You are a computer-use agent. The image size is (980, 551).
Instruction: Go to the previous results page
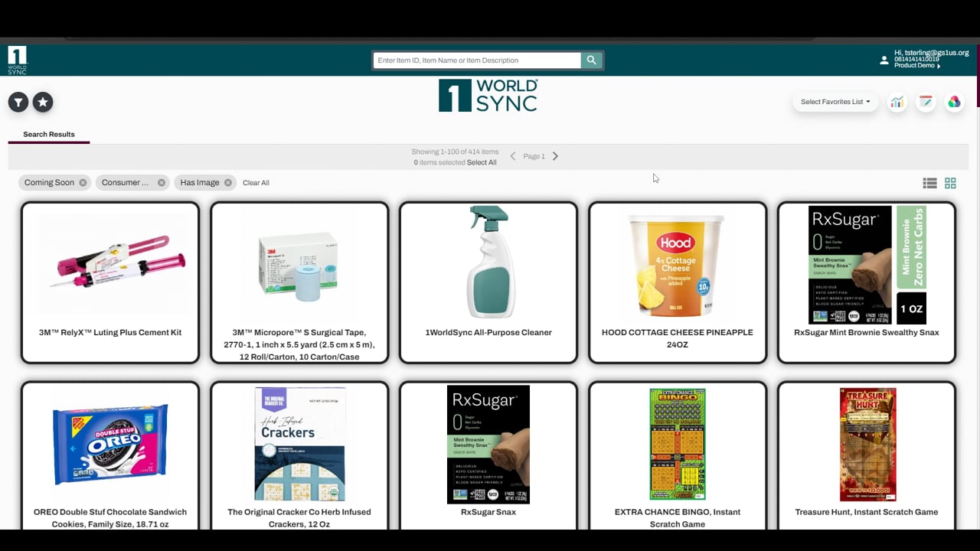coord(513,156)
